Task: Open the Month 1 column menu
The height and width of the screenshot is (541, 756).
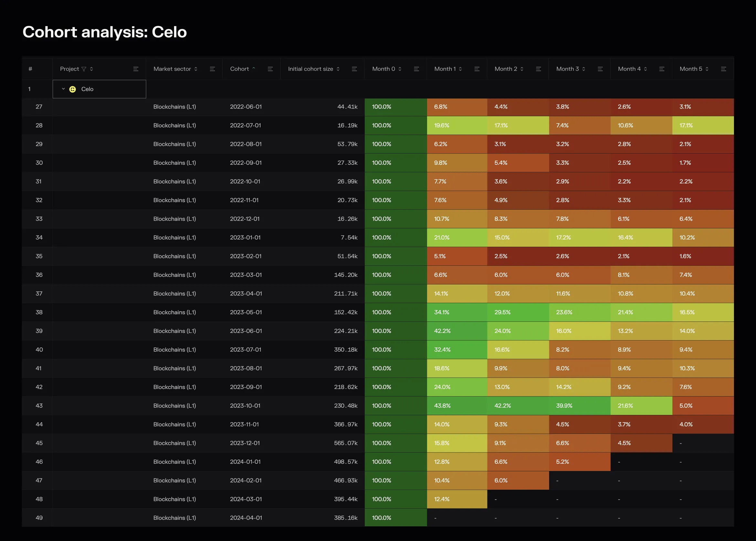Action: click(x=477, y=69)
